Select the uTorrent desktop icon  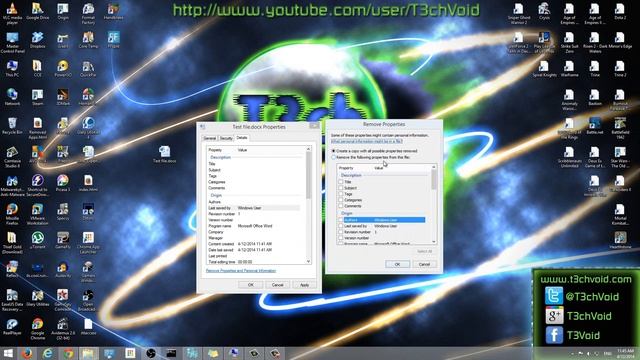(38, 240)
